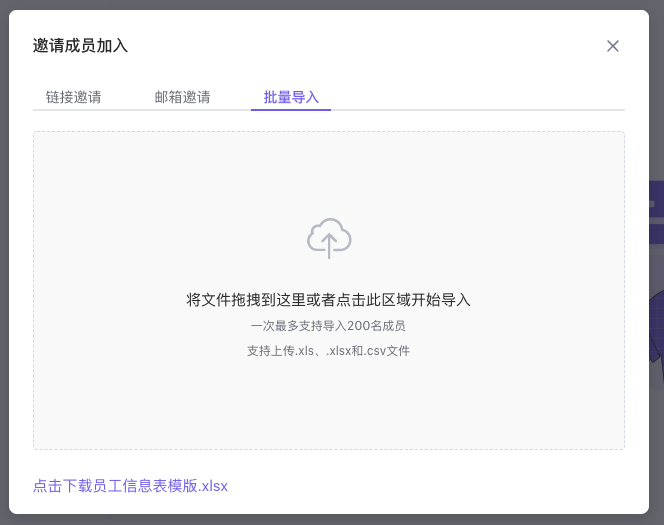Image resolution: width=664 pixels, height=525 pixels.
Task: Select the 批量导入 tab
Action: click(291, 97)
